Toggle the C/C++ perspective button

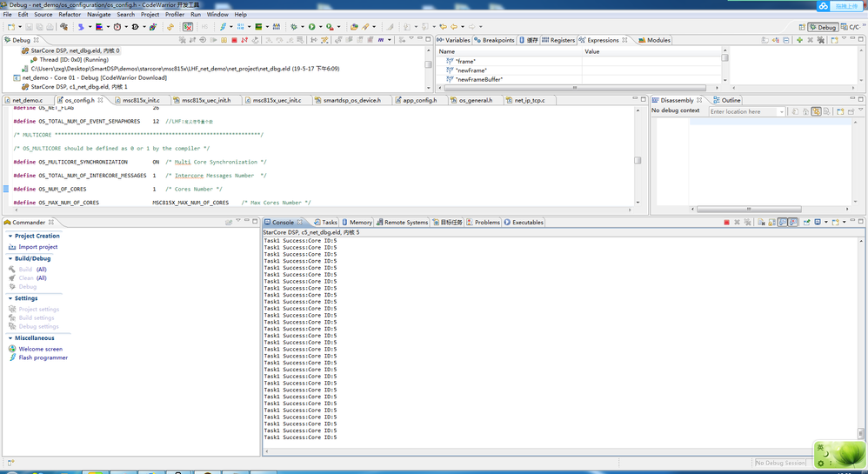tap(851, 27)
